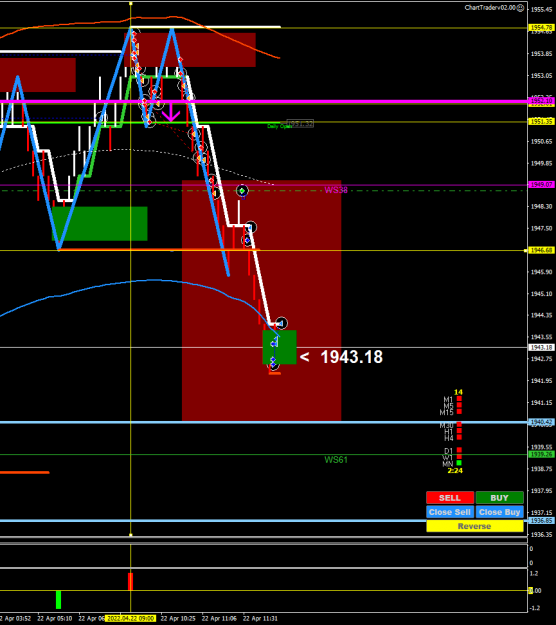
Task: Click the large 1943.18 price label
Action: click(x=351, y=357)
